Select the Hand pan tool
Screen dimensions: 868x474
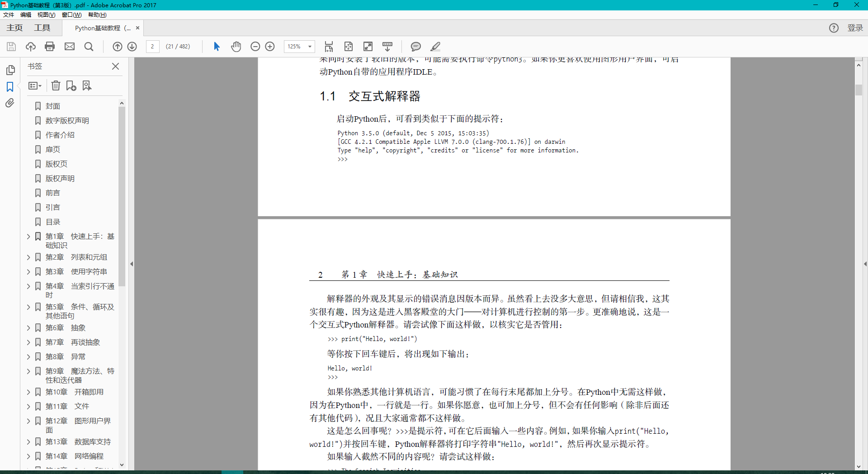click(236, 47)
